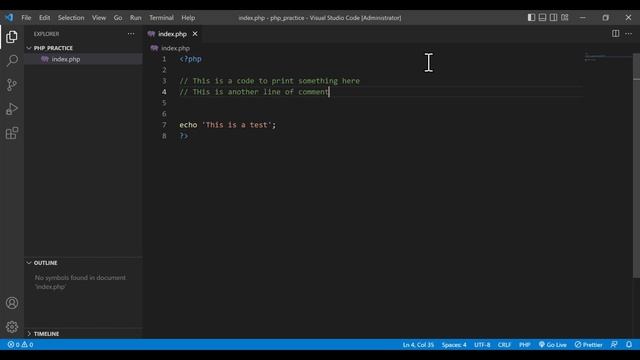Toggle the bottom panel layout icon
The width and height of the screenshot is (640, 360).
click(x=542, y=18)
